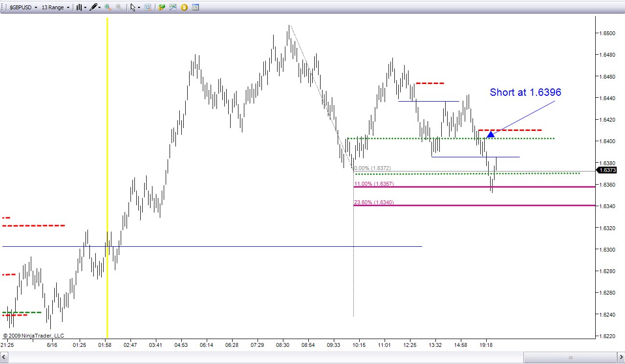Open the $GBPUSD instrument selector dropdown
Viewport: 625px width, 364px height.
[x=23, y=8]
